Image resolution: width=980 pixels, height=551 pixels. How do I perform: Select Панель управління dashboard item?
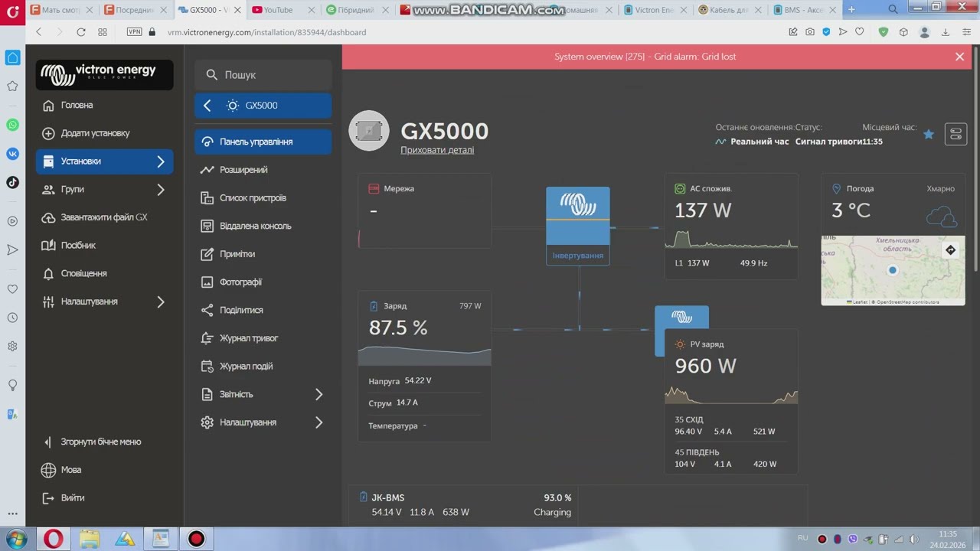click(263, 142)
